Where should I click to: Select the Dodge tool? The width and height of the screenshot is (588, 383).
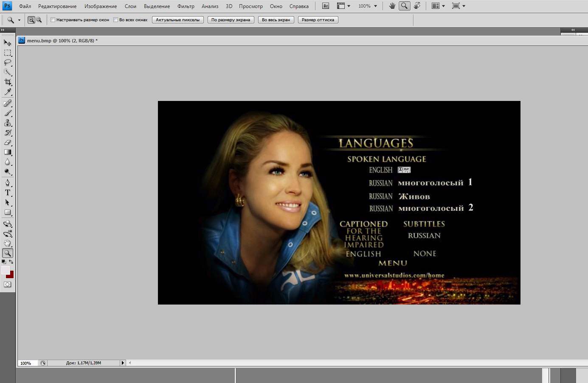[8, 172]
